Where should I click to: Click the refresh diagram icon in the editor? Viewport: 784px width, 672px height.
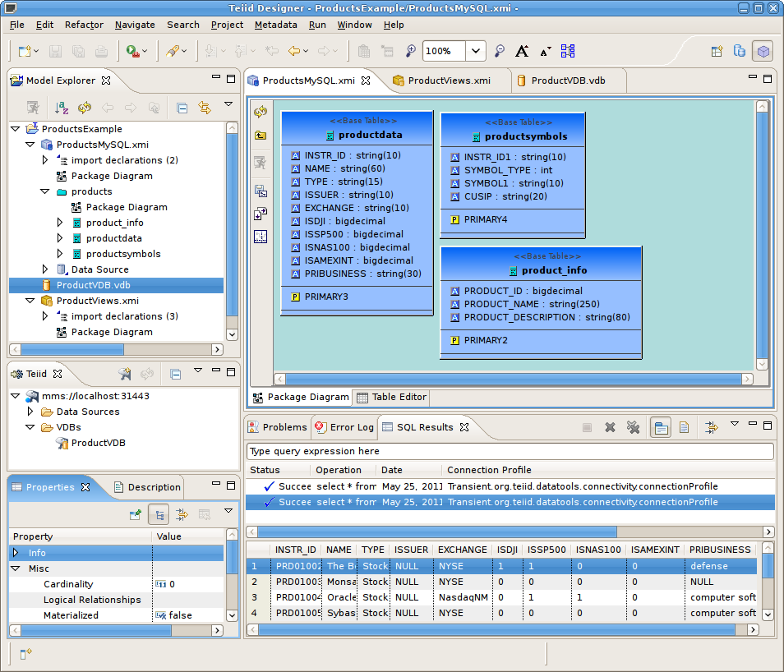tap(261, 112)
